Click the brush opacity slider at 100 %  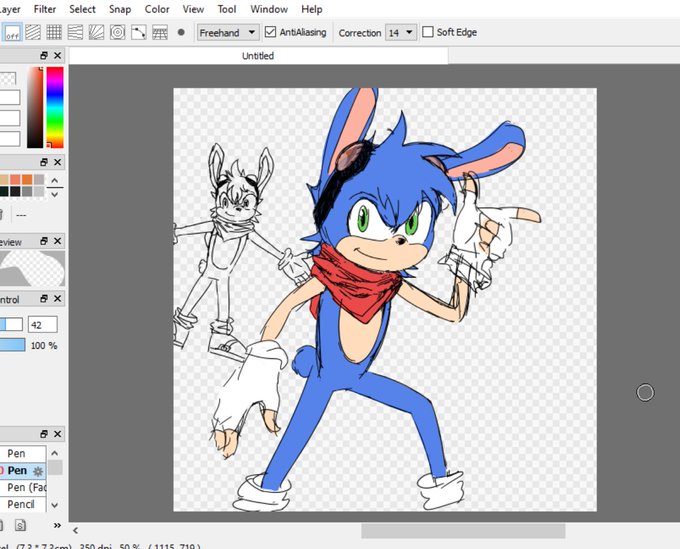coord(13,345)
